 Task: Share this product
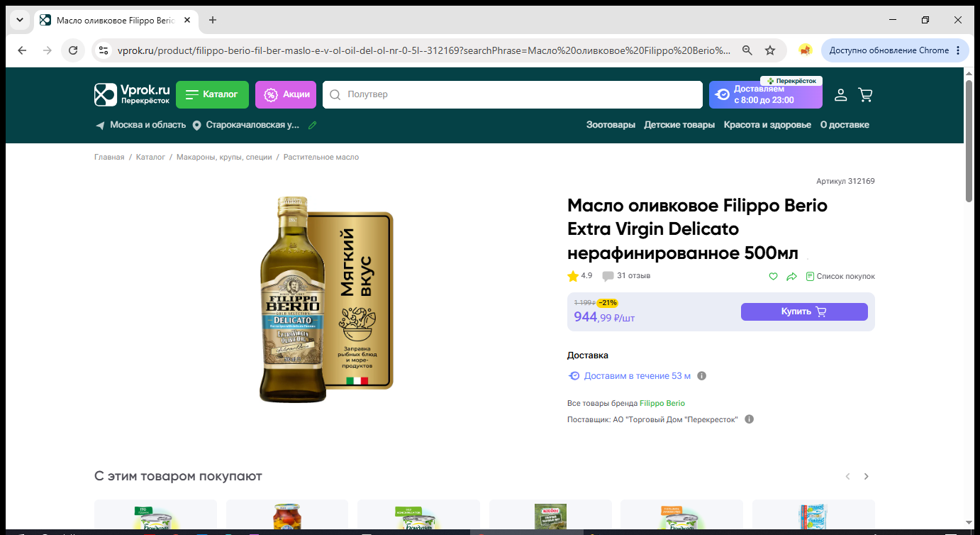click(x=791, y=276)
